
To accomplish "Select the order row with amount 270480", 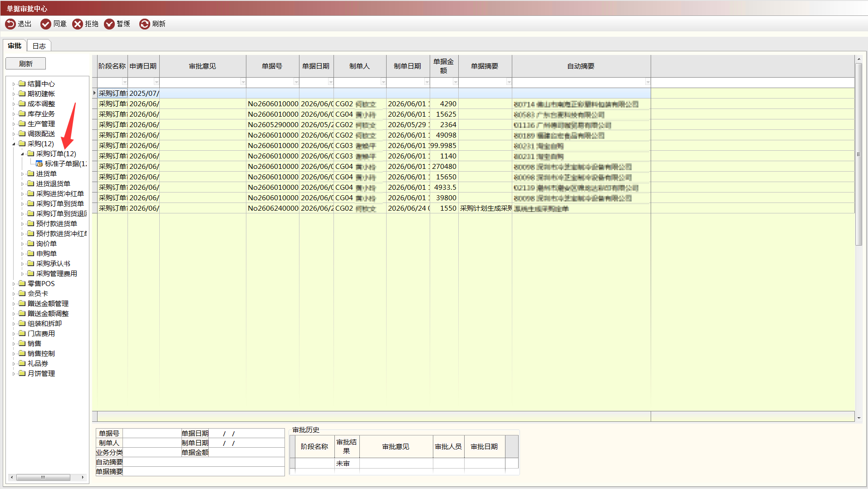I will point(374,167).
